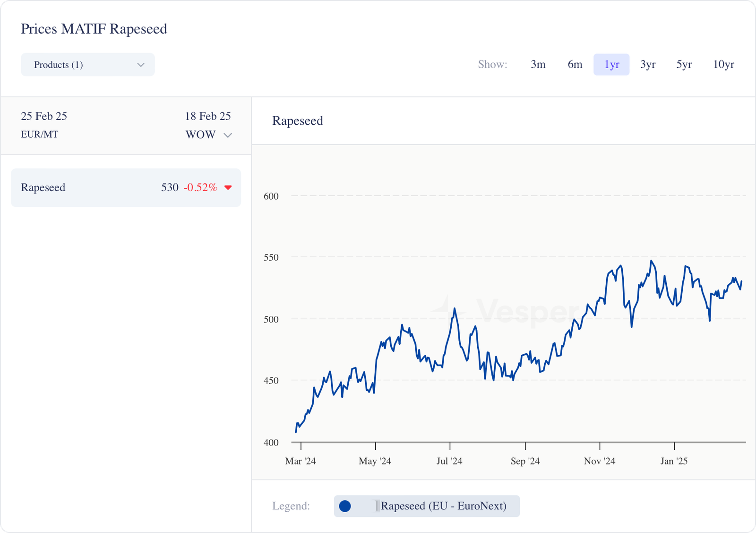This screenshot has width=756, height=533.
Task: Click the 600 y-axis label
Action: pos(271,196)
